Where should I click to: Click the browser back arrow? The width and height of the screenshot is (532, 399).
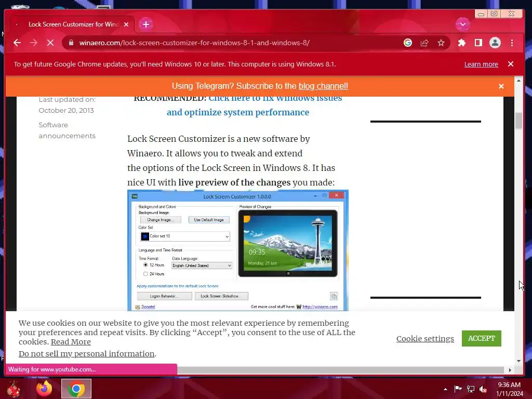click(x=17, y=43)
